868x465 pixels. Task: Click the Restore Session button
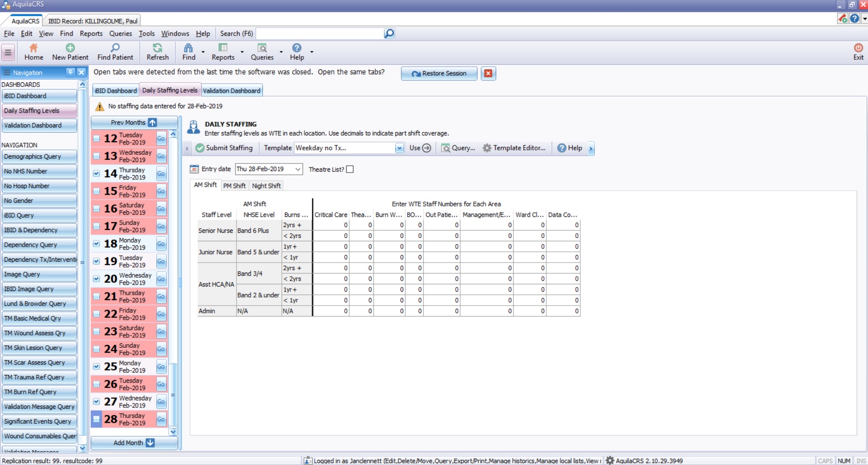tap(439, 73)
